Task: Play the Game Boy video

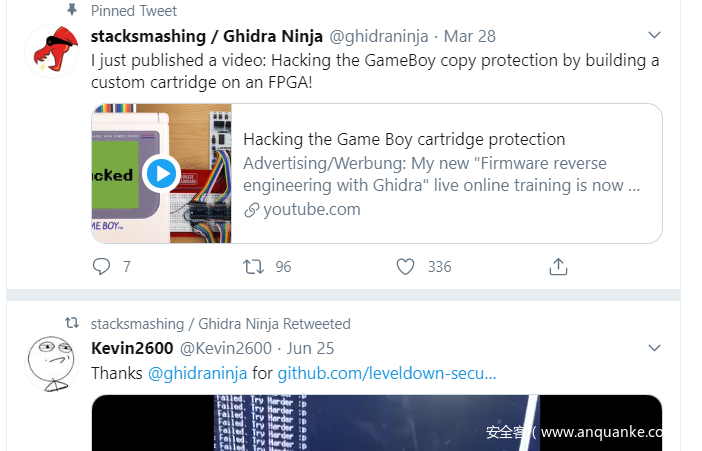Action: (161, 174)
